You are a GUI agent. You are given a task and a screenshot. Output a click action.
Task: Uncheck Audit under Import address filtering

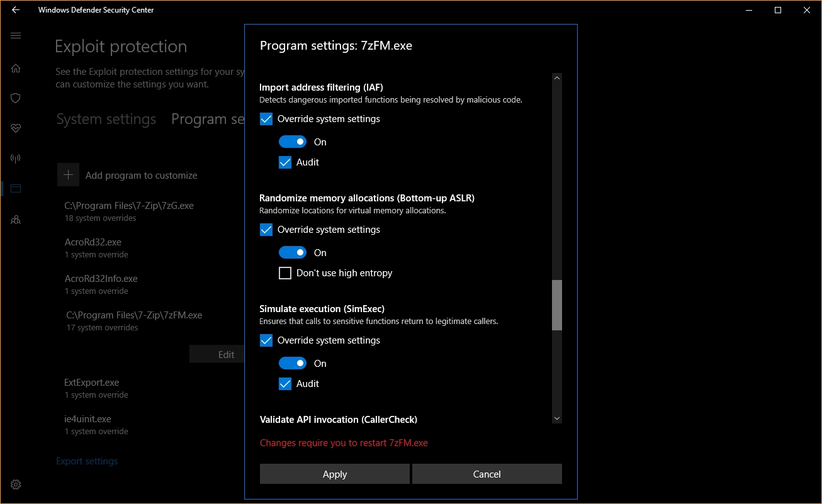click(285, 162)
